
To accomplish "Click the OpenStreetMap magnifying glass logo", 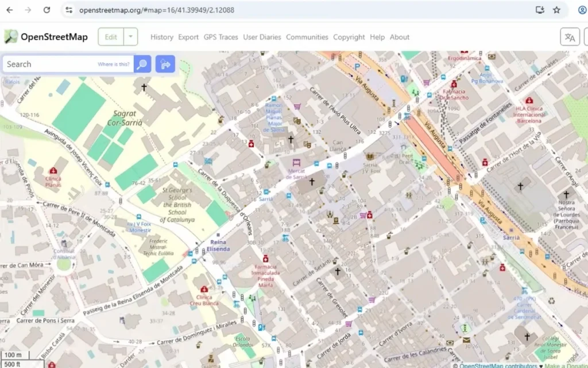I will [10, 36].
